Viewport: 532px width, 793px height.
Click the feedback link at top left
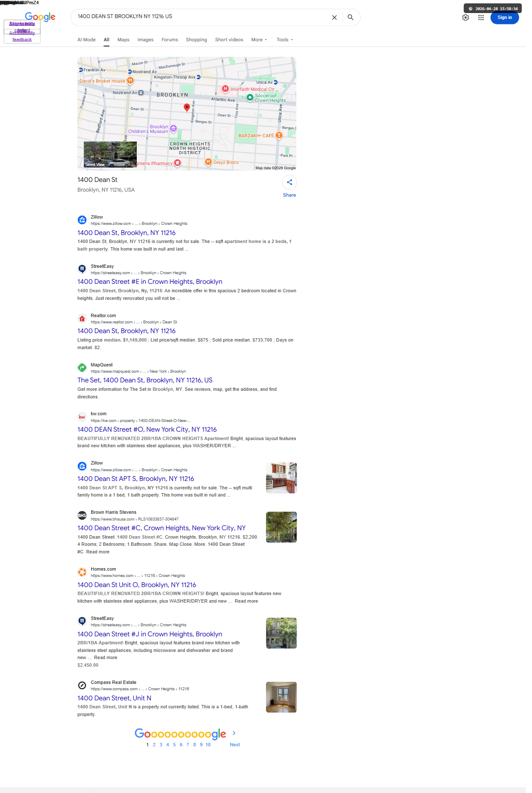[22, 40]
